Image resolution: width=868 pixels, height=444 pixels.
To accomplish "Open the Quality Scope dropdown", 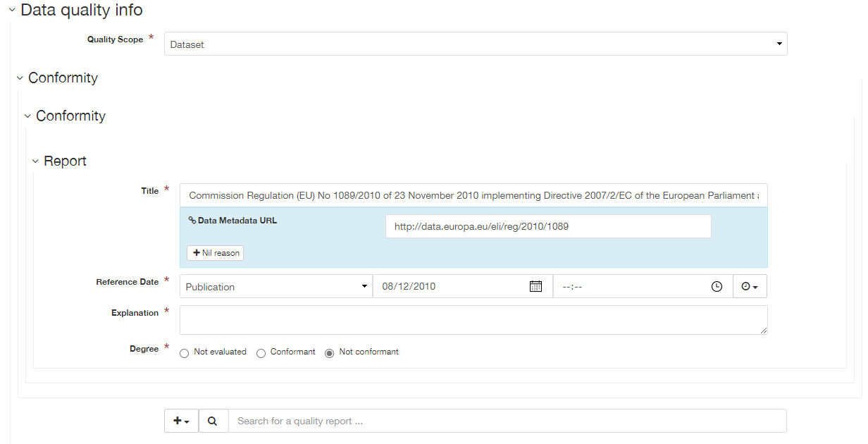I will (476, 44).
